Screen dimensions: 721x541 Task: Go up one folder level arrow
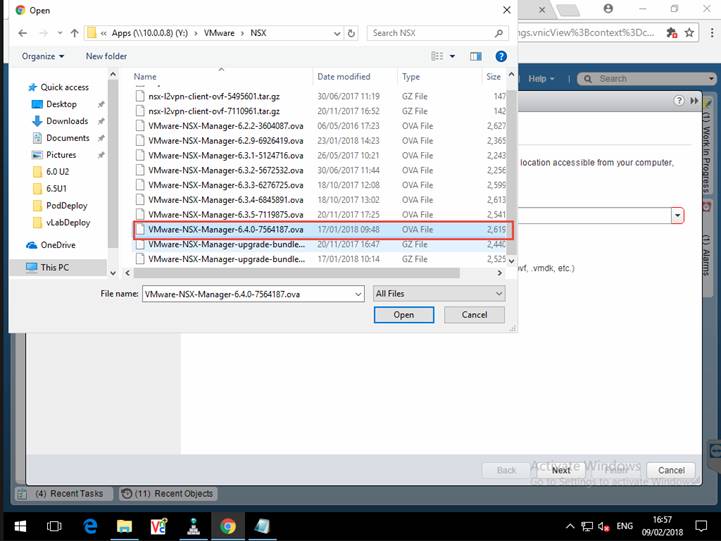[74, 33]
